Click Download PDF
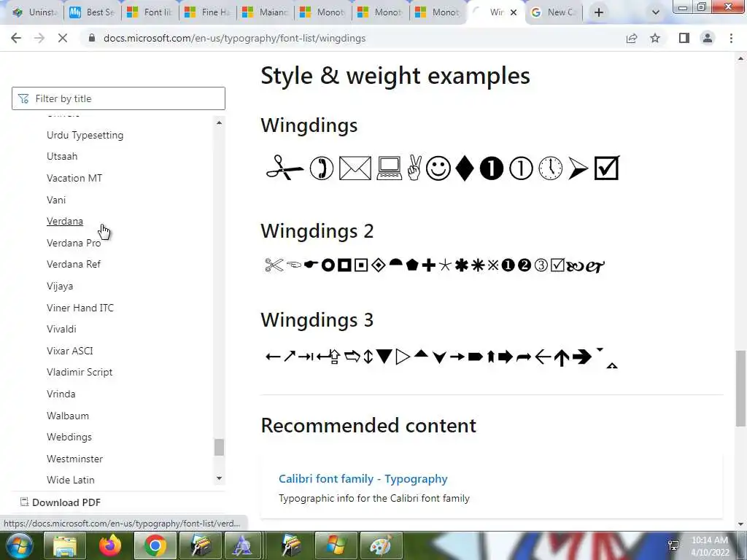This screenshot has width=747, height=560. 61,502
